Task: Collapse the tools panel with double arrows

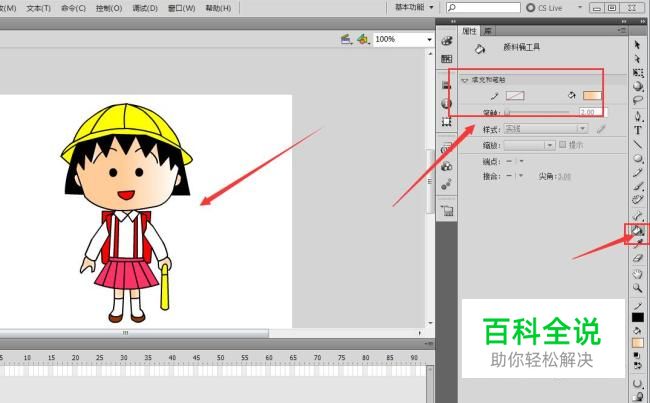Action: [643, 21]
